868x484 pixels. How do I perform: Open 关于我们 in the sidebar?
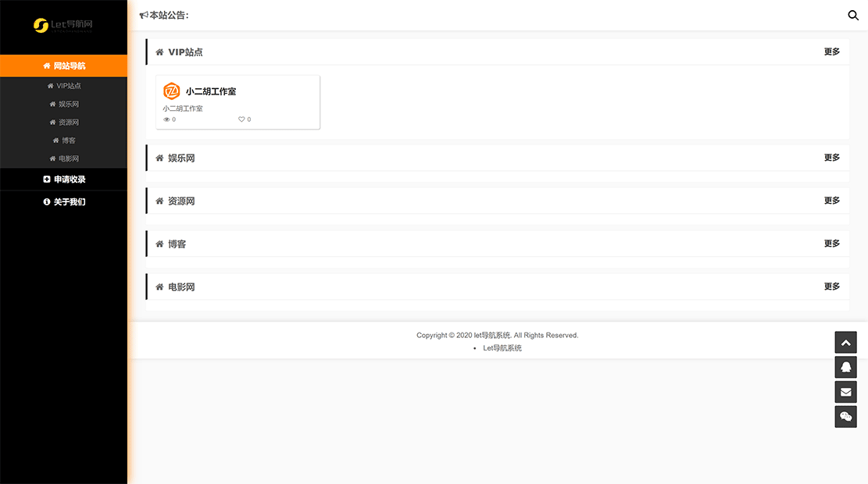click(x=64, y=202)
